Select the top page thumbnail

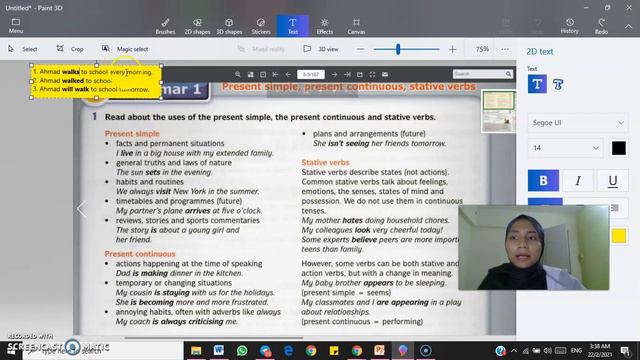pyautogui.click(x=498, y=100)
